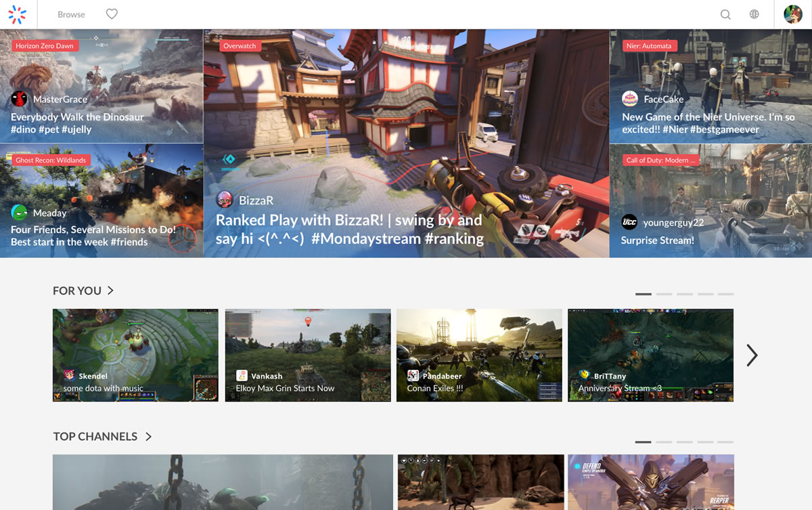The height and width of the screenshot is (510, 812).
Task: Select the Nier: Automata game tag
Action: pyautogui.click(x=649, y=46)
